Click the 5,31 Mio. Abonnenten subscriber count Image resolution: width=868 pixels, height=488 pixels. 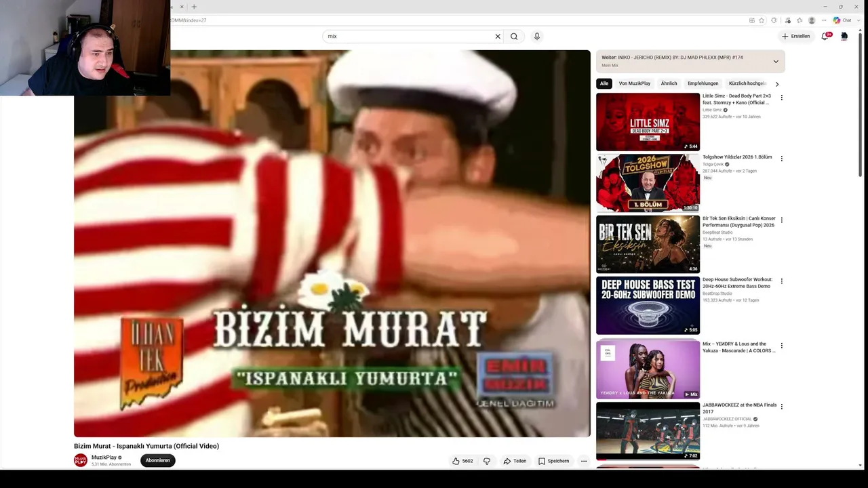click(x=111, y=464)
